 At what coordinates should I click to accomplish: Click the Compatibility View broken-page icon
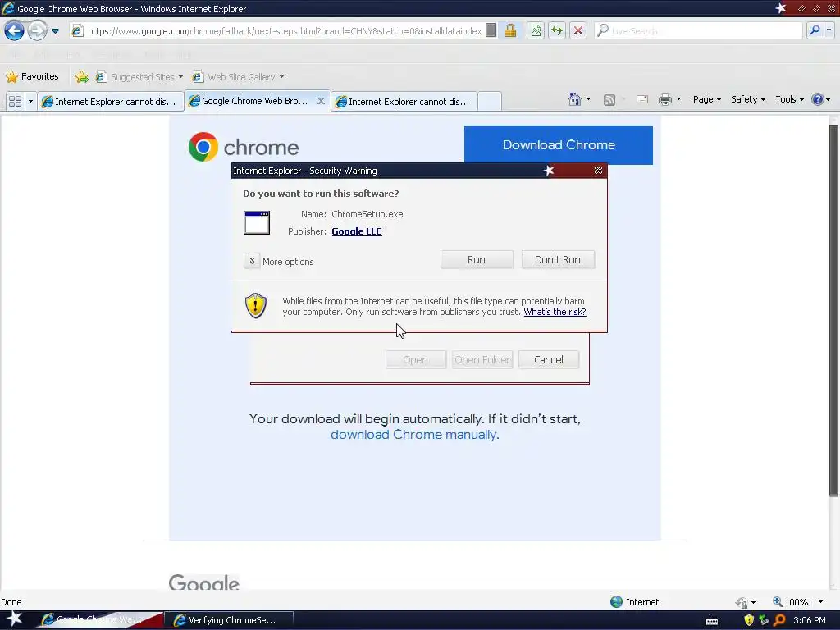[x=536, y=30]
